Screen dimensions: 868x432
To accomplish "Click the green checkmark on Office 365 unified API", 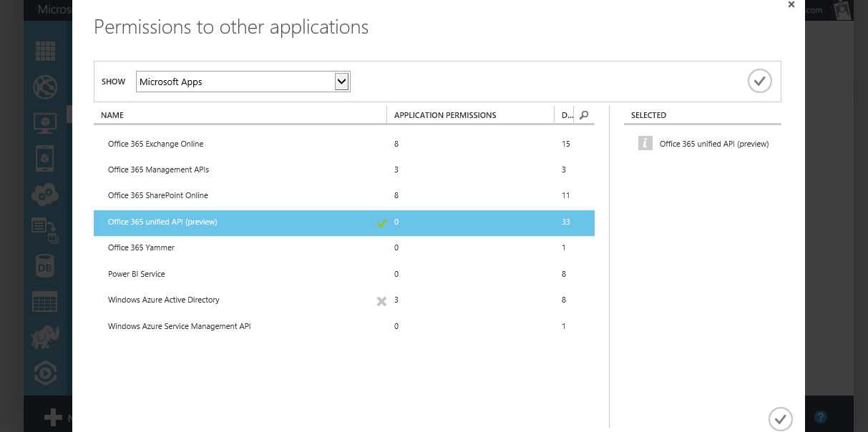I will pos(381,222).
